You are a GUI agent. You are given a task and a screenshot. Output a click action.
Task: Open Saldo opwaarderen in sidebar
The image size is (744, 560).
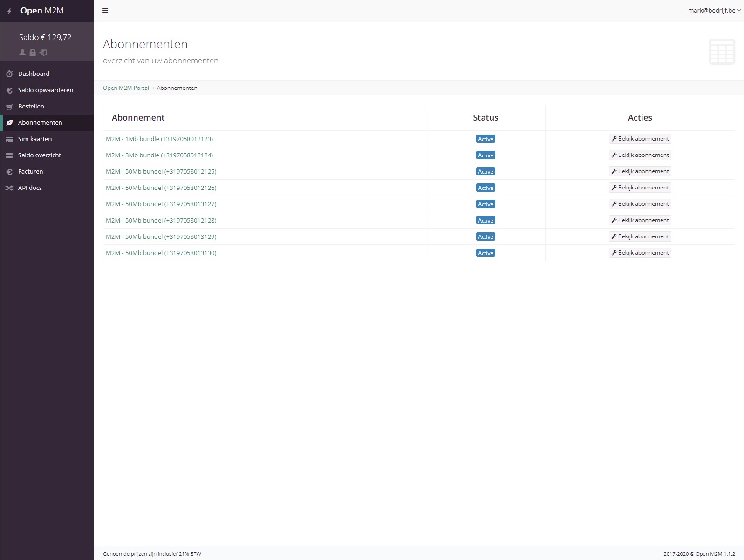[46, 90]
